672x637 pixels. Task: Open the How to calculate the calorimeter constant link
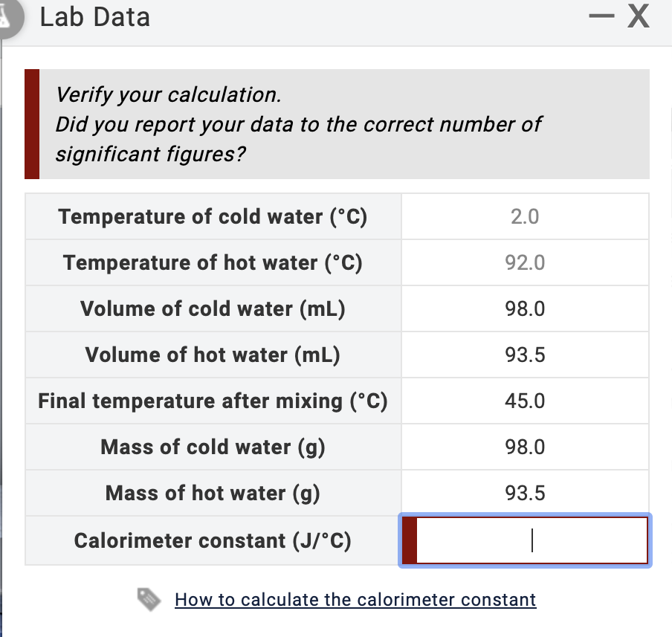coord(355,599)
